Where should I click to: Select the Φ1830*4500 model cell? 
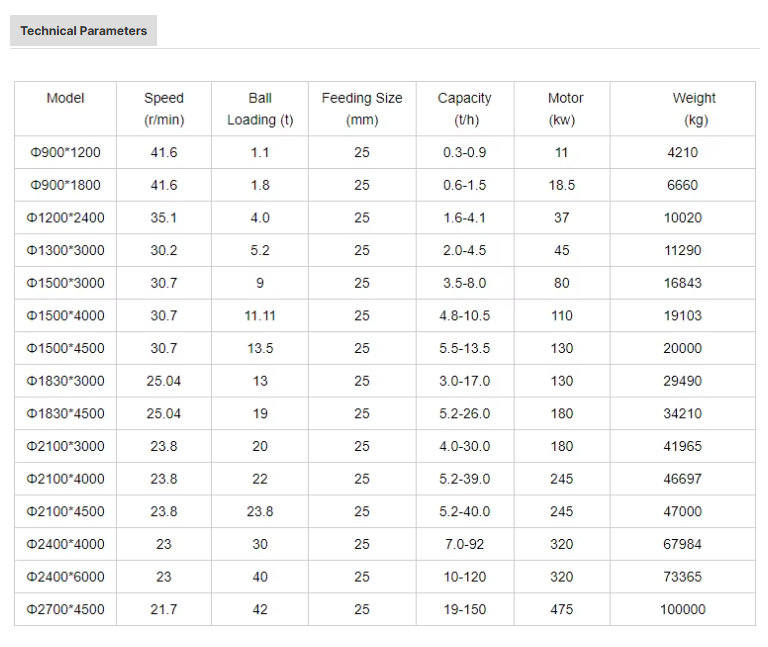tap(65, 414)
